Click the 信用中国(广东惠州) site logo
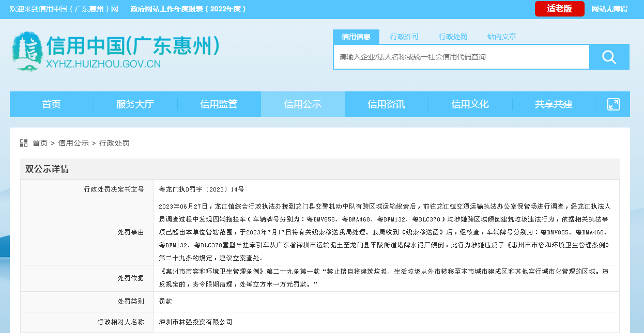Image resolution: width=644 pixels, height=333 pixels. pyautogui.click(x=116, y=52)
